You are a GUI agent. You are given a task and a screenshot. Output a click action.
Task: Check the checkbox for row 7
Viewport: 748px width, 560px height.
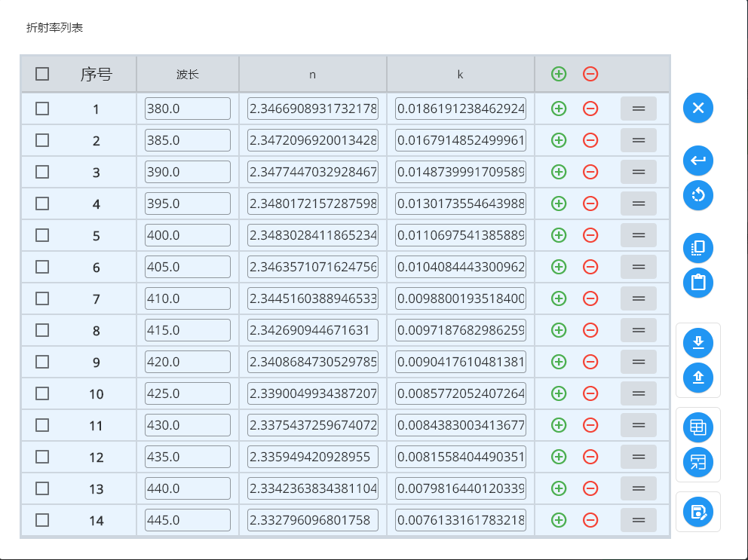pos(42,298)
